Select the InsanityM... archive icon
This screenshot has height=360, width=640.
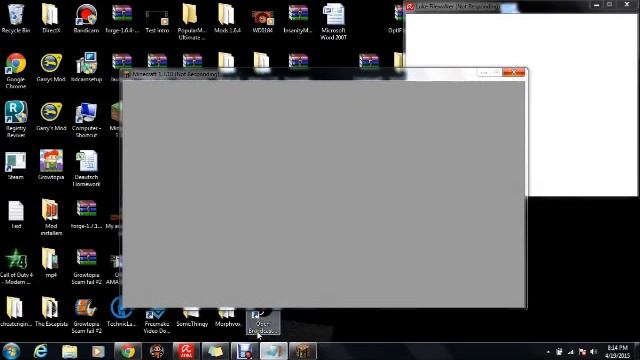(298, 18)
